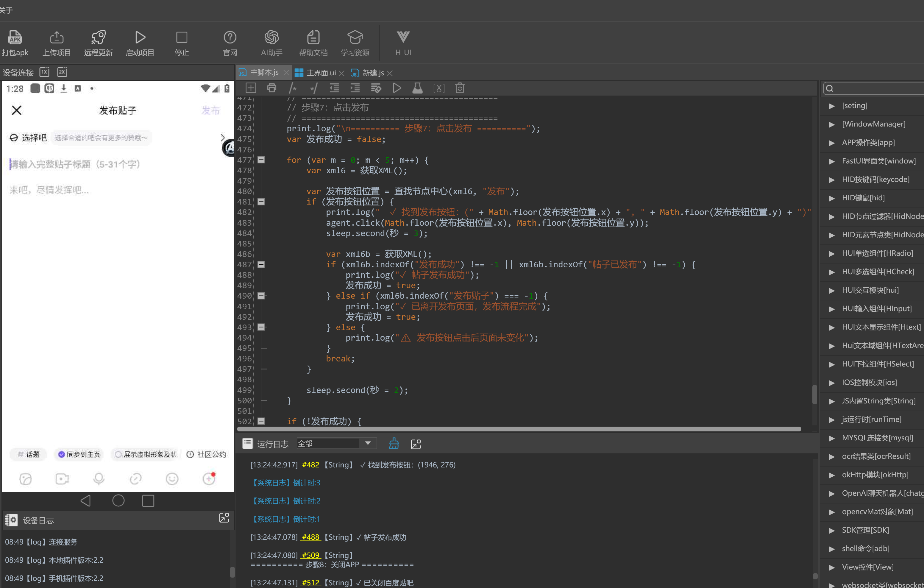The image size is (924, 588).
Task: Tap the 话题 topic button on phone
Action: coord(28,454)
